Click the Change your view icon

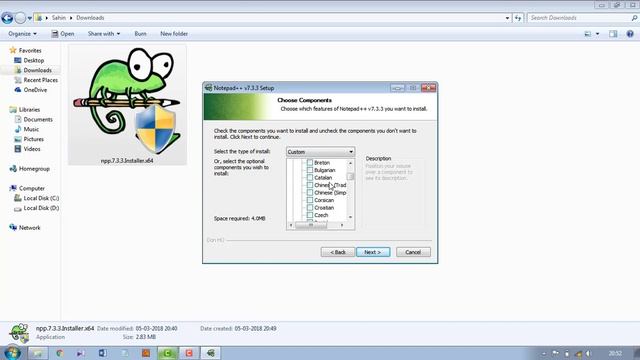pyautogui.click(x=588, y=34)
